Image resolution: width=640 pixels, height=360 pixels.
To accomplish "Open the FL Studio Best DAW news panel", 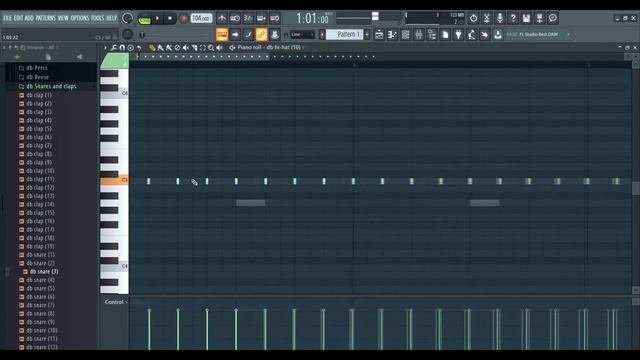I will (538, 35).
